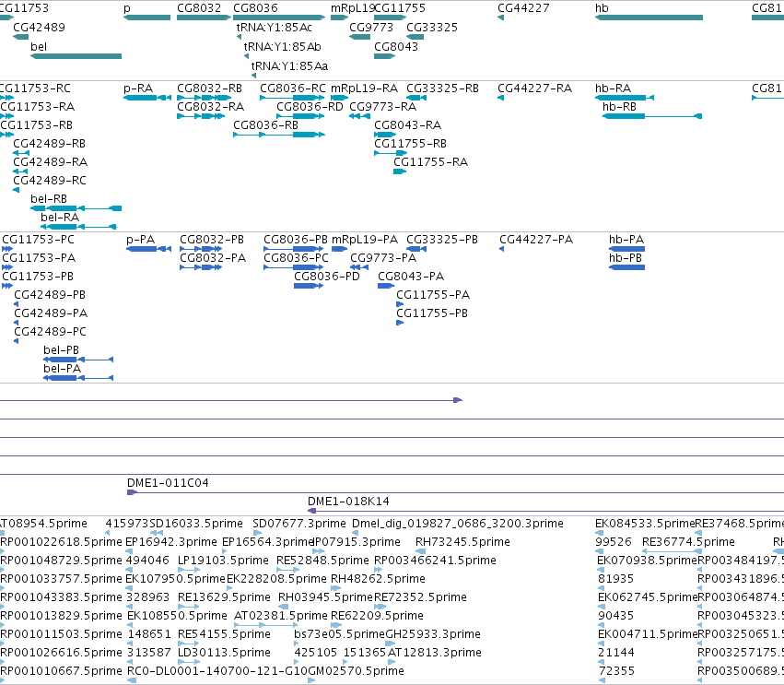Open BAC clone DME1-018K14

pos(348,502)
